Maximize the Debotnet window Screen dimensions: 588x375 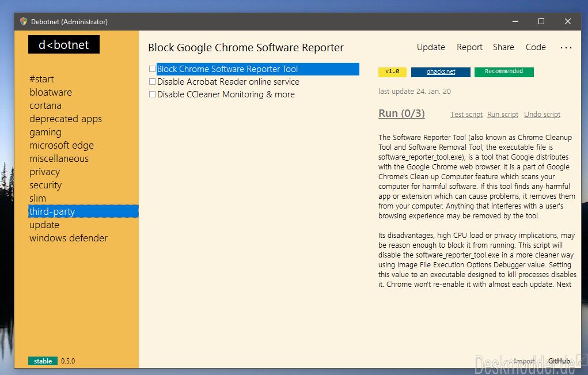tap(541, 21)
